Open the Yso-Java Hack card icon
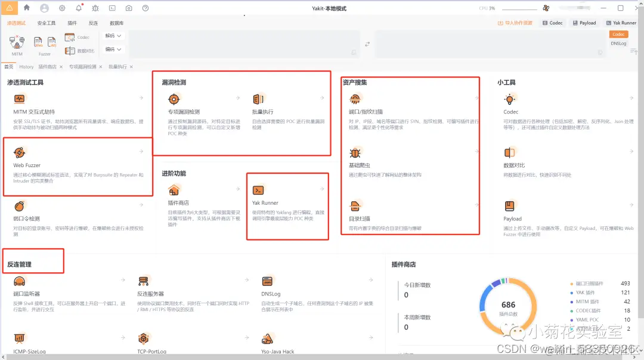 [267, 338]
